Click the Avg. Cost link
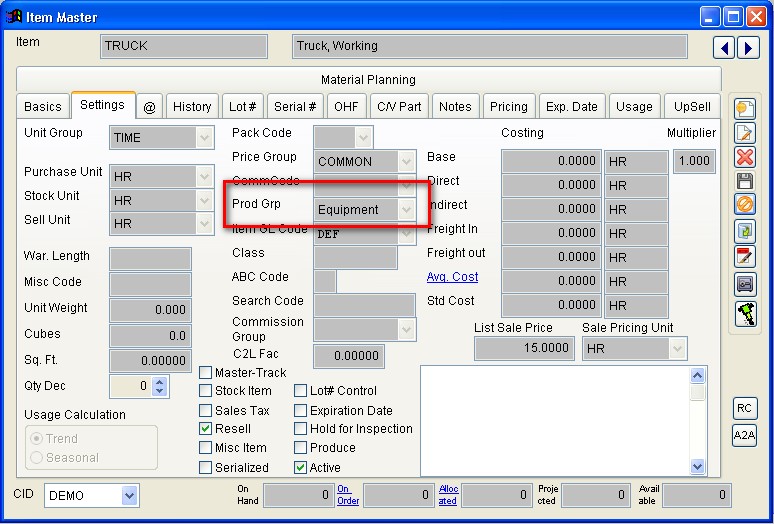 [452, 277]
